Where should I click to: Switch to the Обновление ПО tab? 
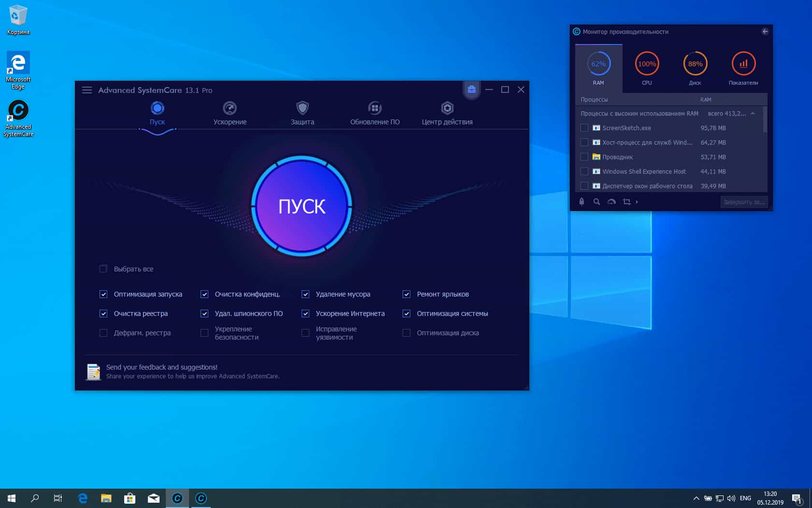point(375,114)
